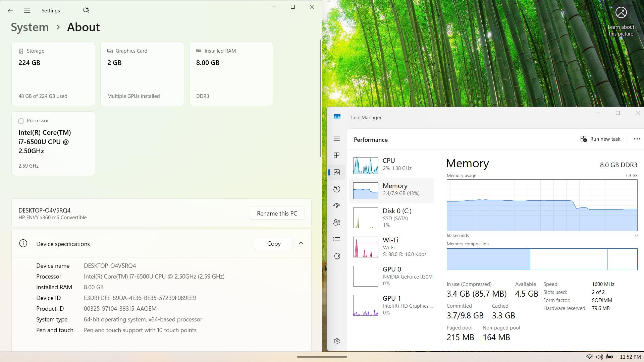This screenshot has height=362, width=644.
Task: Open the Graphics Card card
Action: point(142,74)
